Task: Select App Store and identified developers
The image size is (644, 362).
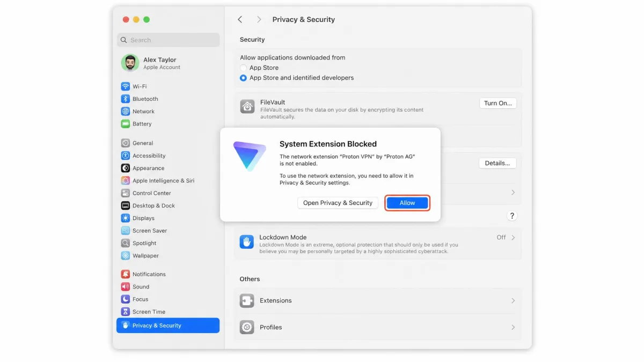Action: tap(243, 78)
